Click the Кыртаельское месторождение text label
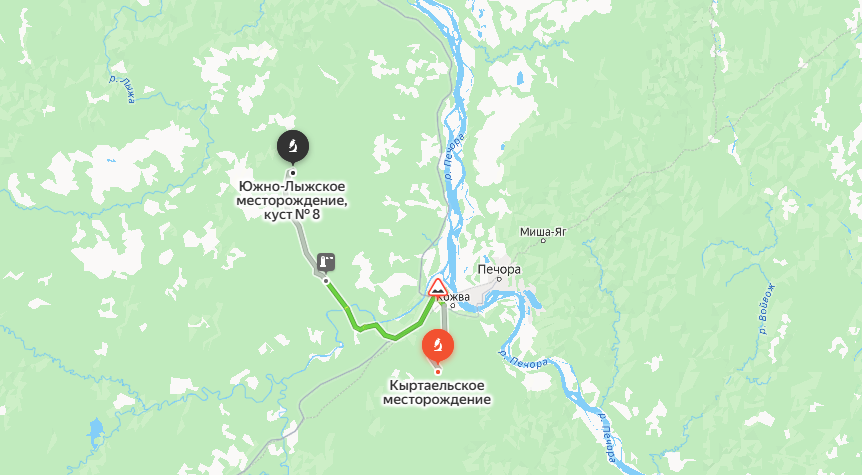The width and height of the screenshot is (862, 475). (437, 392)
